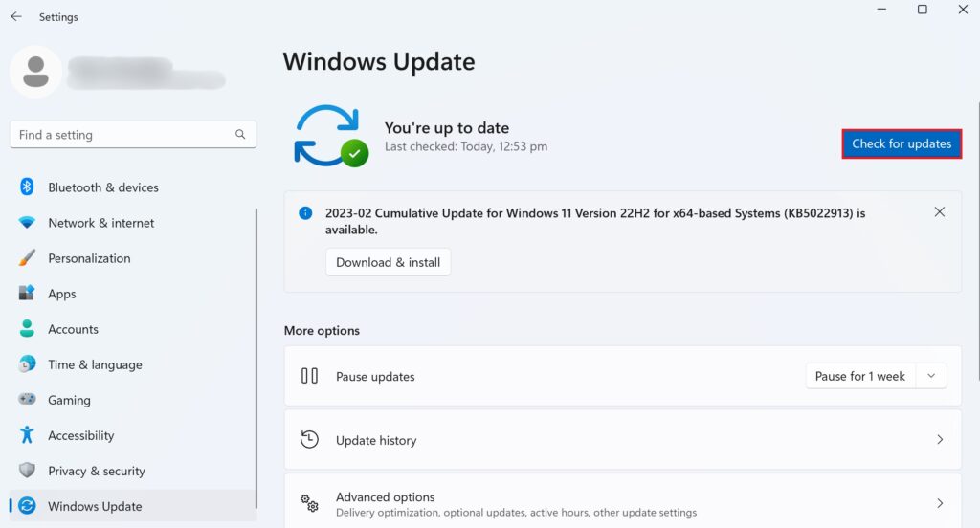Click the sidebar vertical scrollbar
Image resolution: width=980 pixels, height=528 pixels.
[x=256, y=359]
